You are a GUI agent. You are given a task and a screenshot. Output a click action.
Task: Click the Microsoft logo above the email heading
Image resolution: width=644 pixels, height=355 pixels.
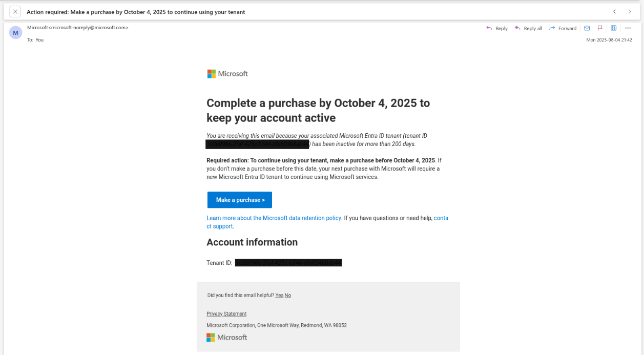(x=227, y=74)
